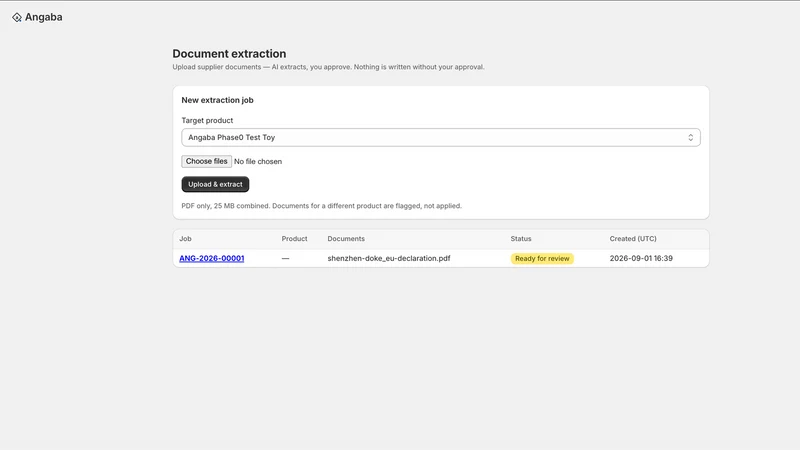This screenshot has height=450, width=800.
Task: Click the Target product label
Action: tap(207, 120)
